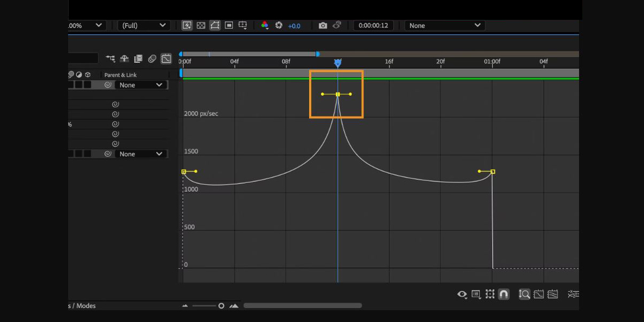Select the peak keyframe at 12f
Screen dimensions: 644x322
[338, 94]
